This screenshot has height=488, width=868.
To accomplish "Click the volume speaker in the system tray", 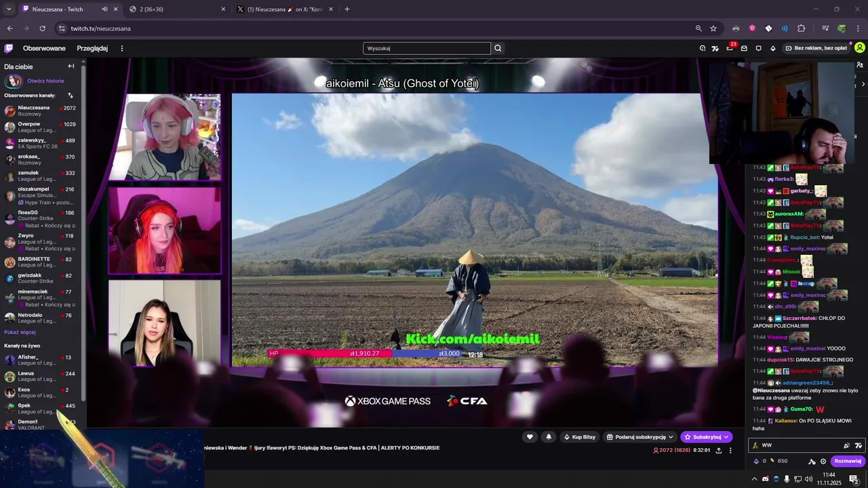I will (810, 479).
